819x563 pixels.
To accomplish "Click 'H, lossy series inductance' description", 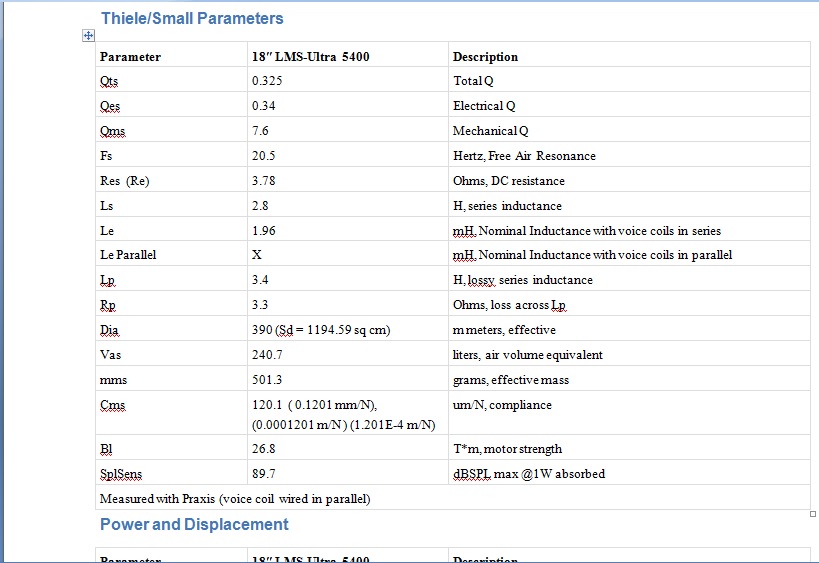I will click(x=523, y=280).
